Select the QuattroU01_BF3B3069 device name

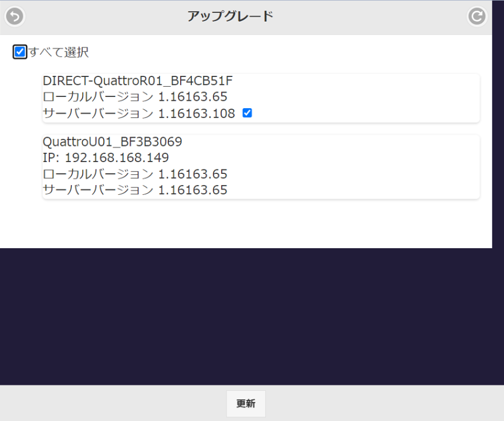pos(112,142)
